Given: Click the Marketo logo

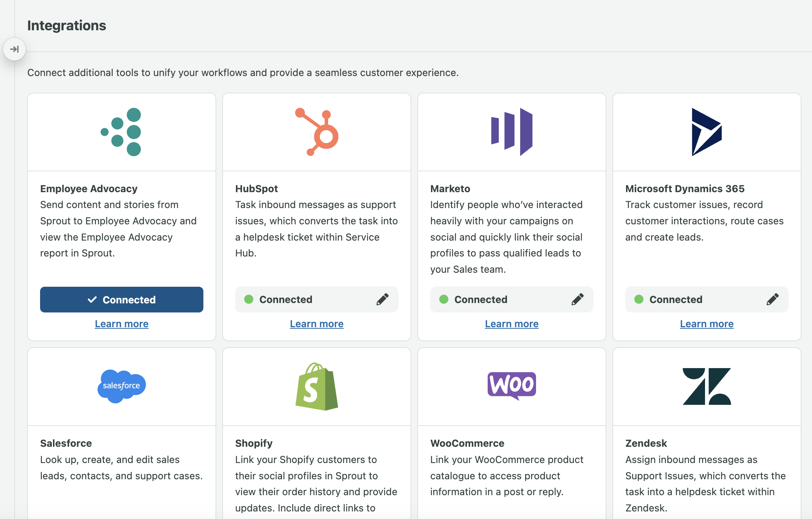Looking at the screenshot, I should [512, 132].
